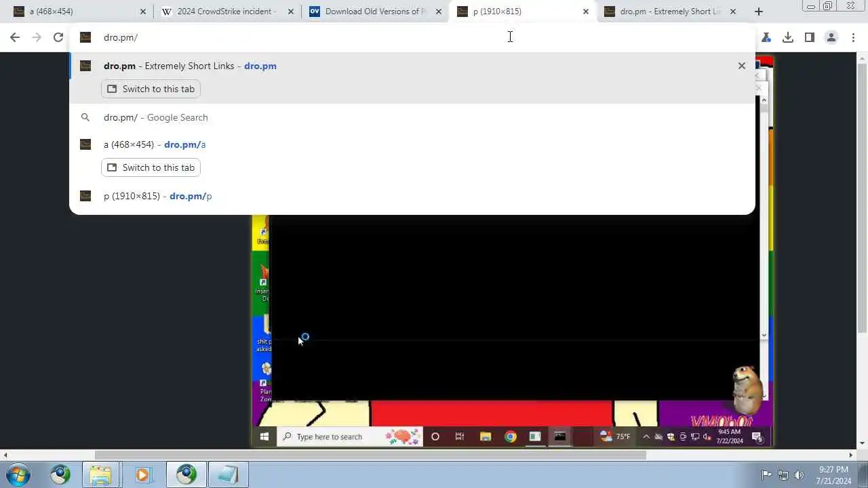Click Chrome icon in pictured Windows 10 taskbar

pyautogui.click(x=511, y=436)
